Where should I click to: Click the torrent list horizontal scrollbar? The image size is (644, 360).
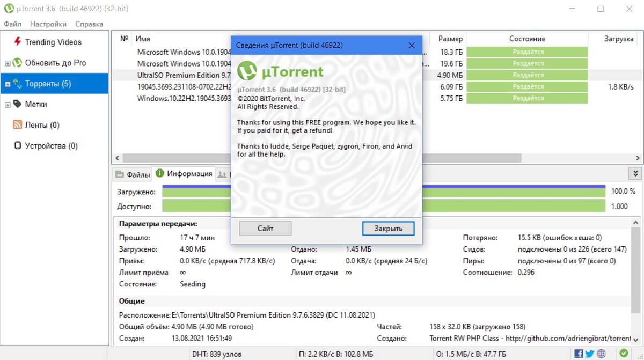(322, 158)
